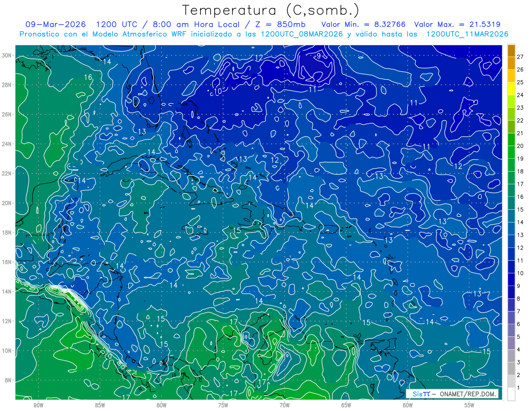Click the gray band between 2 and 3

click(511, 369)
